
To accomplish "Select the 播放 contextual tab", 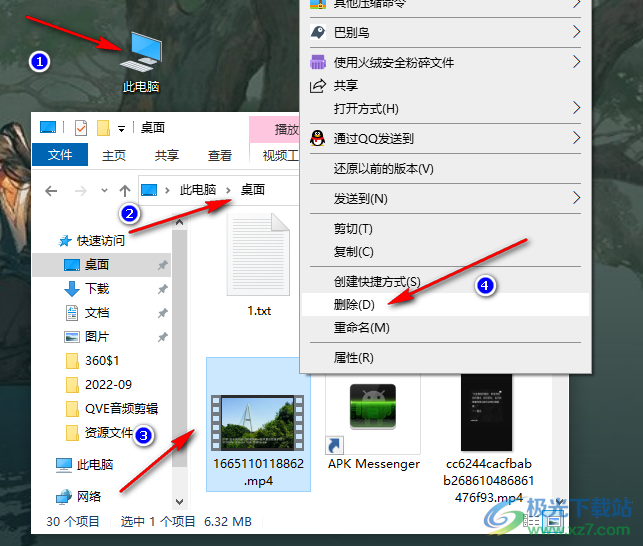I will pyautogui.click(x=274, y=130).
